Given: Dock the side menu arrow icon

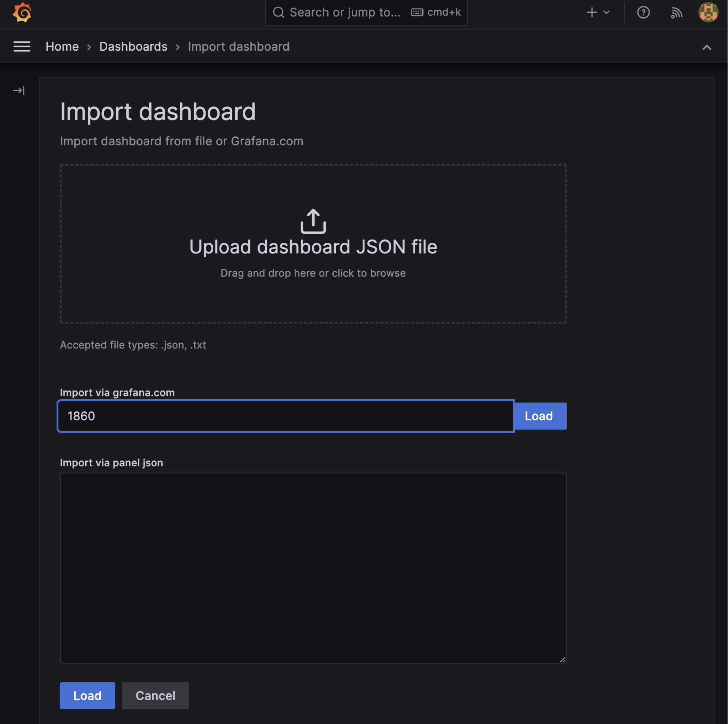Looking at the screenshot, I should pyautogui.click(x=19, y=90).
